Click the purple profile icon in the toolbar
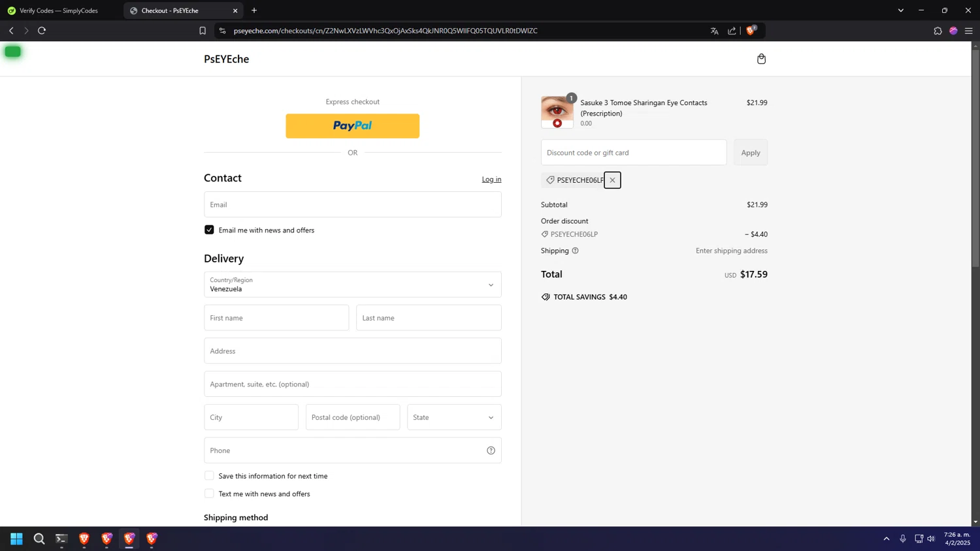 pyautogui.click(x=953, y=31)
